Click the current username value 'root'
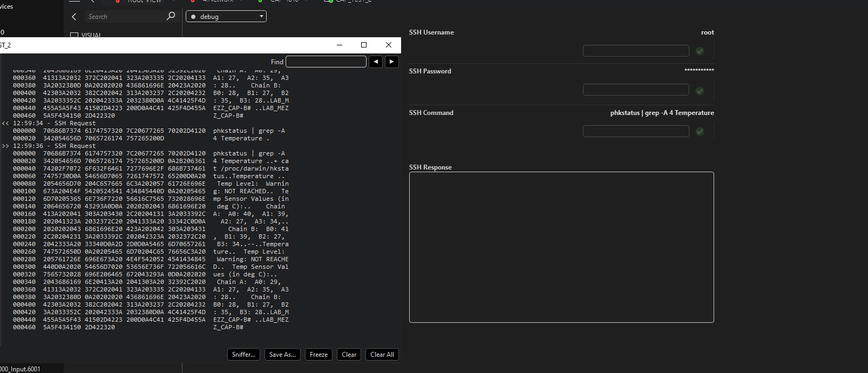This screenshot has height=373, width=868. coord(708,32)
